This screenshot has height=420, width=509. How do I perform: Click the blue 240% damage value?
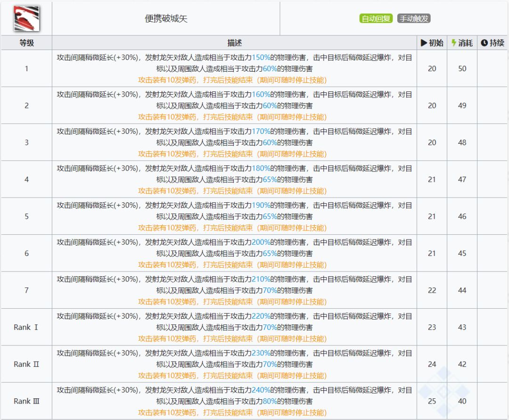pyautogui.click(x=261, y=390)
